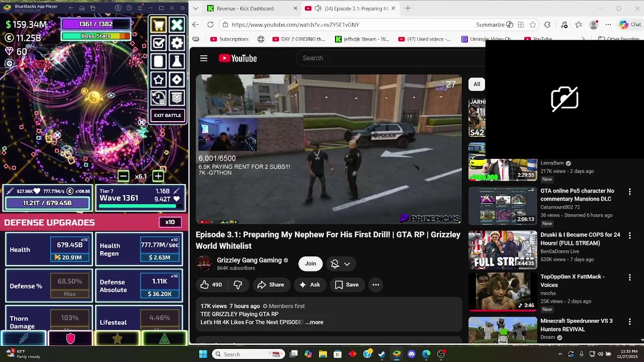This screenshot has width=644, height=362.
Task: Toggle the x10 purchase multiplier button
Action: 170,222
